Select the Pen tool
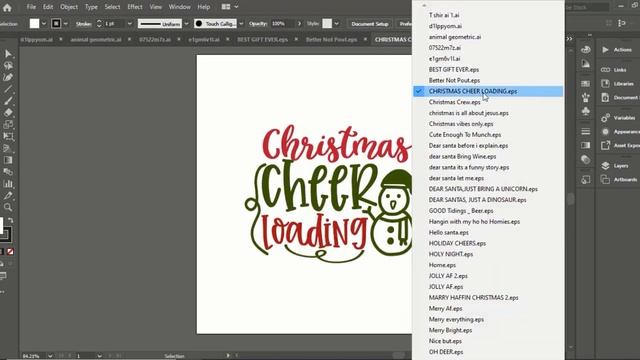The height and width of the screenshot is (360, 640). [8, 77]
